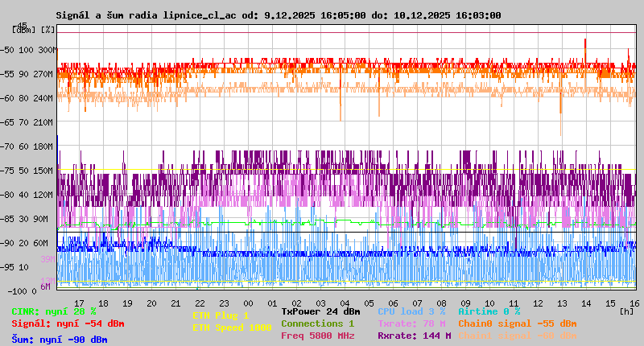
Task: Click the green Connections 1 legend entry
Action: 317,323
